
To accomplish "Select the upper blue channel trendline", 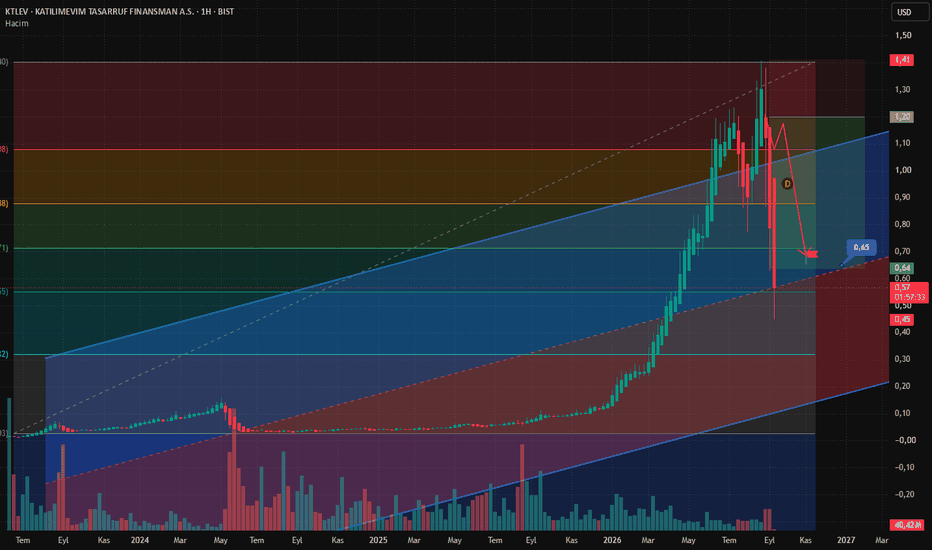I will 467,244.
